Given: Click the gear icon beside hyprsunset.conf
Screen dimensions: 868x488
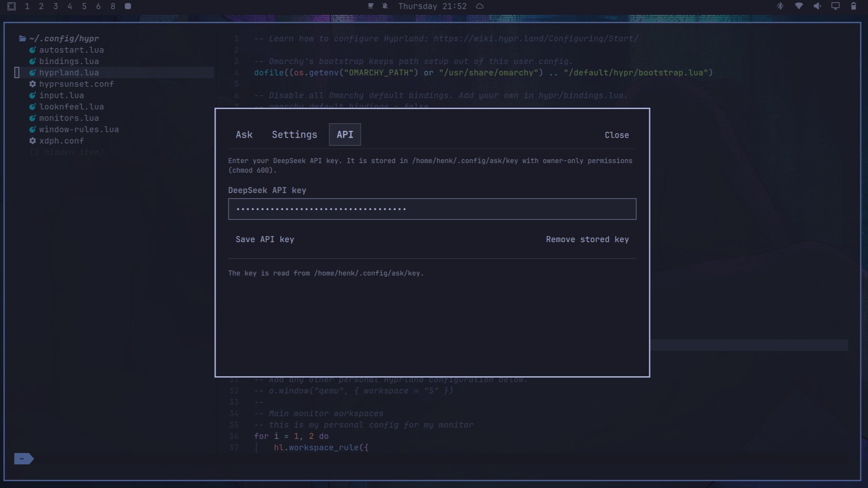Looking at the screenshot, I should click(x=32, y=84).
